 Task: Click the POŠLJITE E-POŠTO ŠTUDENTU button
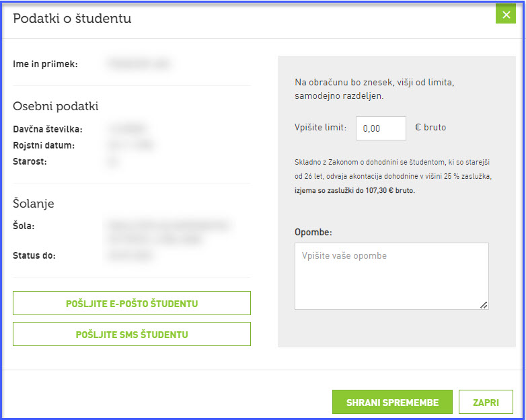pyautogui.click(x=132, y=303)
